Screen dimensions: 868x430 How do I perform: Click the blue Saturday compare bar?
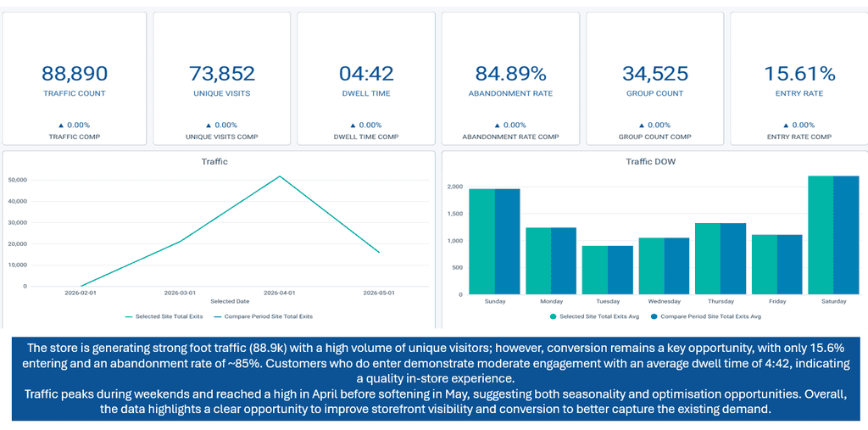click(x=847, y=235)
